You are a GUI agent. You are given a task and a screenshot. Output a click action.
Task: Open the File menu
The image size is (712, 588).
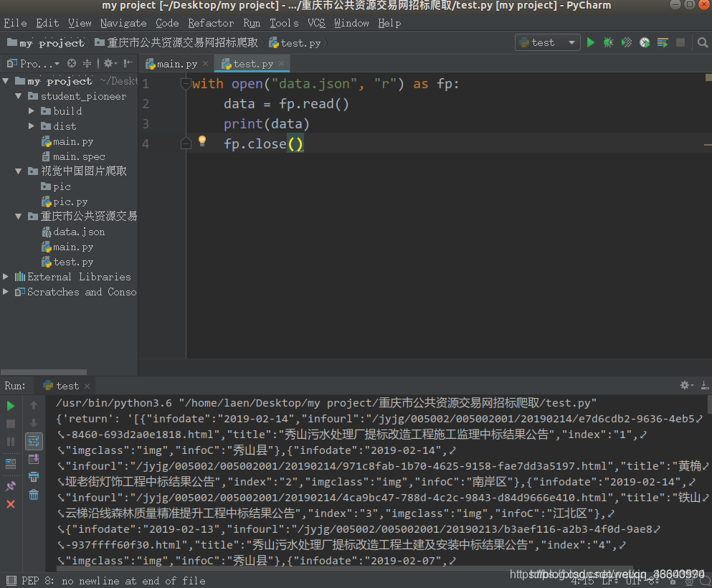click(16, 23)
